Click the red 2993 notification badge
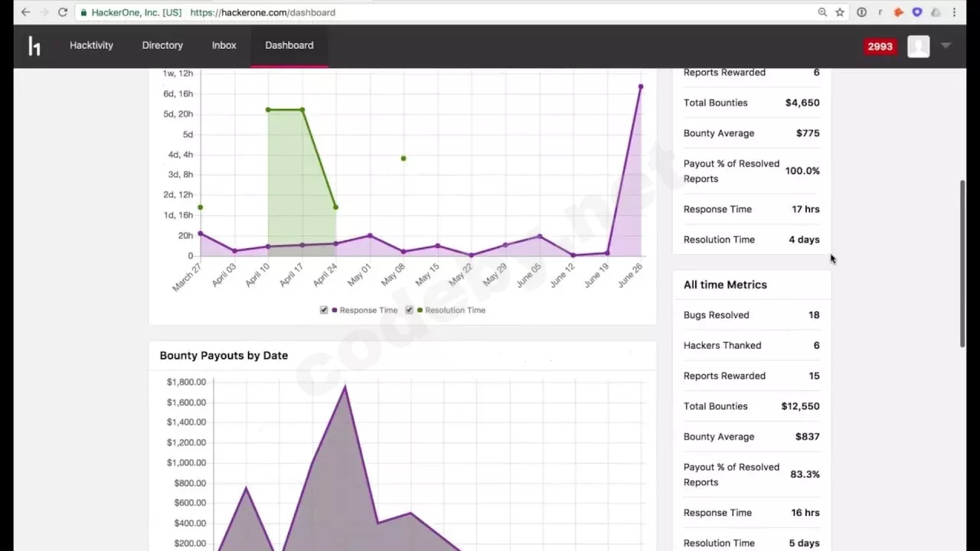Screen dimensions: 980x551 [880, 47]
